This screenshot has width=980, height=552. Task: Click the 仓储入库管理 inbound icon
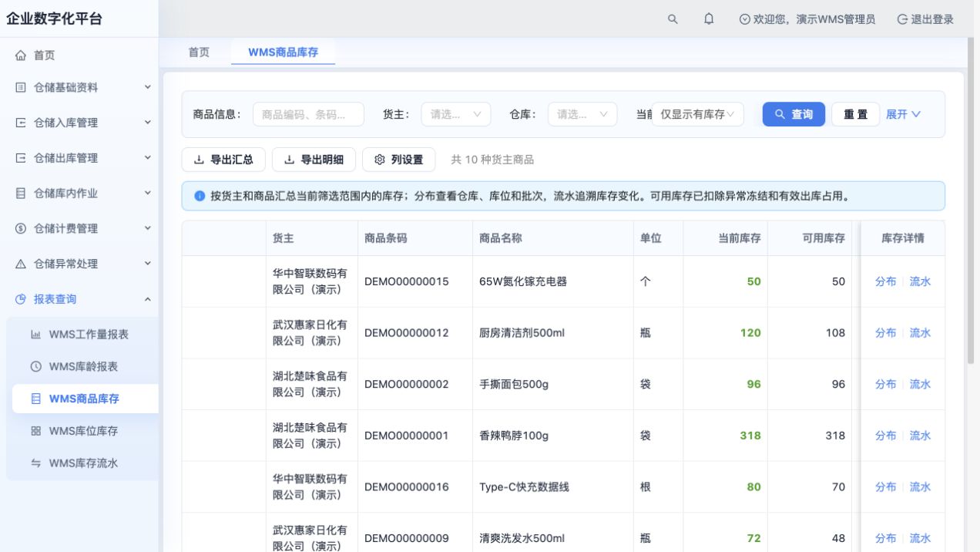(x=21, y=123)
